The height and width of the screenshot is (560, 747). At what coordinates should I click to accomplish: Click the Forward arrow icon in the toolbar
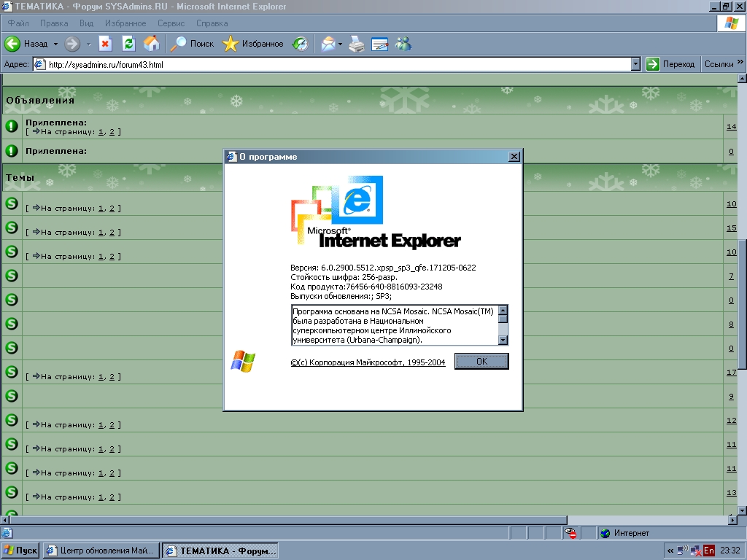click(72, 44)
